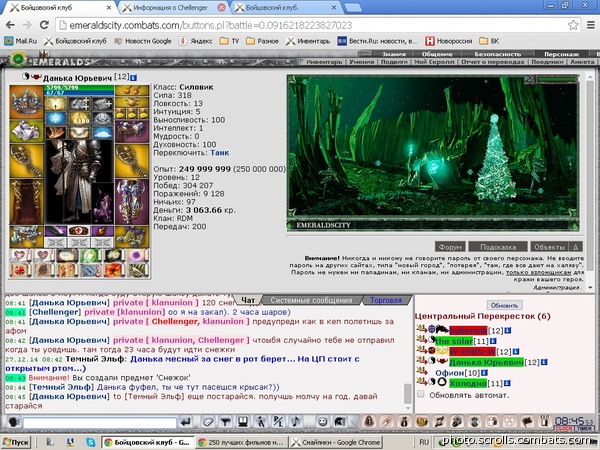Viewport: 600px width, 450px height.
Task: Click the chat send arrow button
Action: pyautogui.click(x=186, y=422)
